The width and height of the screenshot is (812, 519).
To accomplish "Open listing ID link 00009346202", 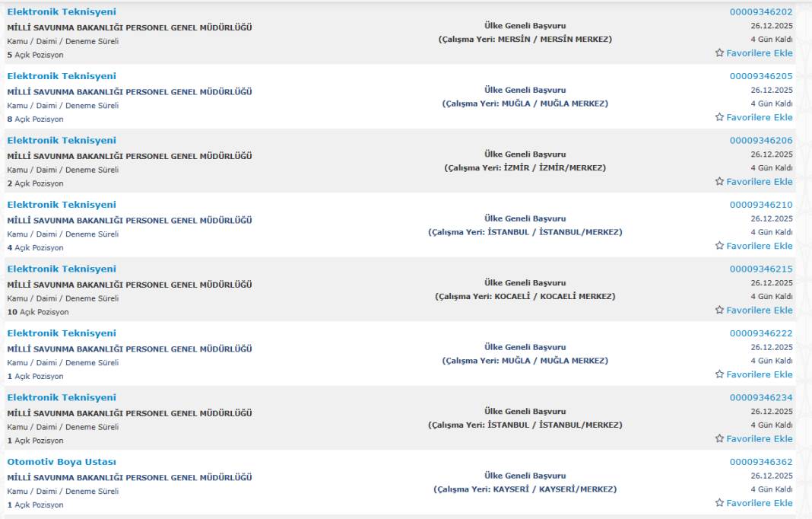I will (x=760, y=12).
